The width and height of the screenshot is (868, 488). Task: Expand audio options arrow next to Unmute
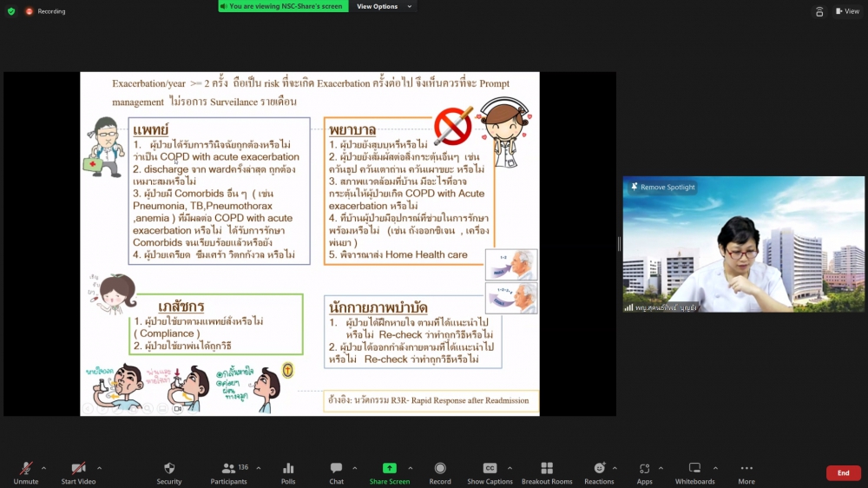click(43, 468)
